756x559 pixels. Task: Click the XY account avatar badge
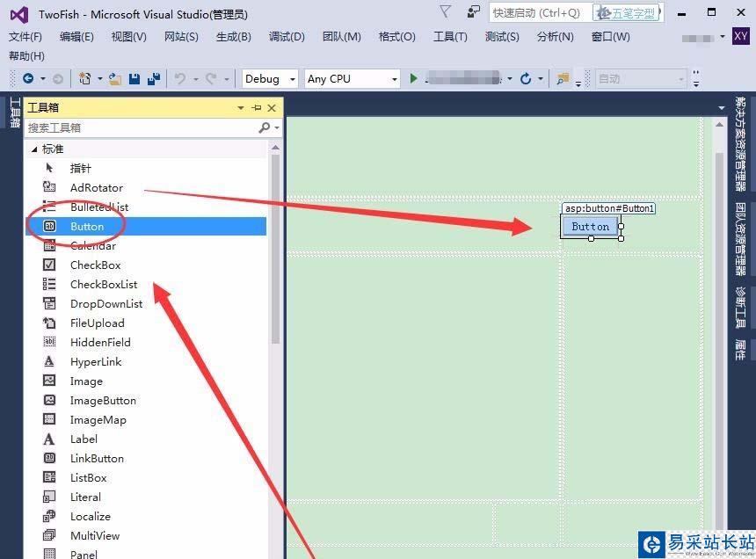pos(740,36)
